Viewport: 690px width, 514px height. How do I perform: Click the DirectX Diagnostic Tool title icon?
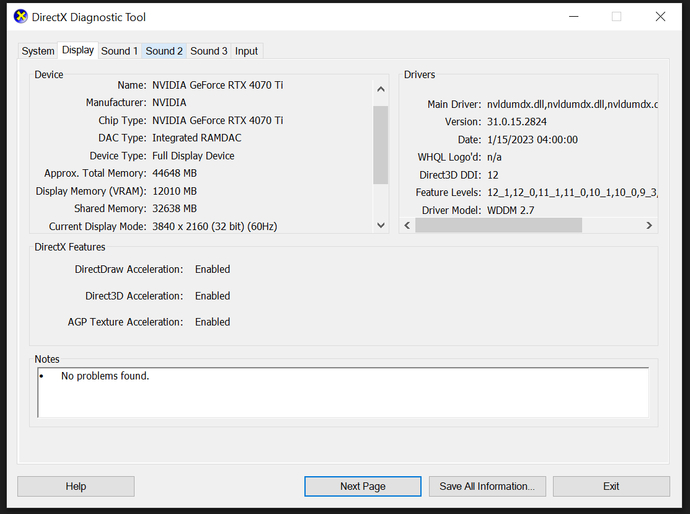20,17
